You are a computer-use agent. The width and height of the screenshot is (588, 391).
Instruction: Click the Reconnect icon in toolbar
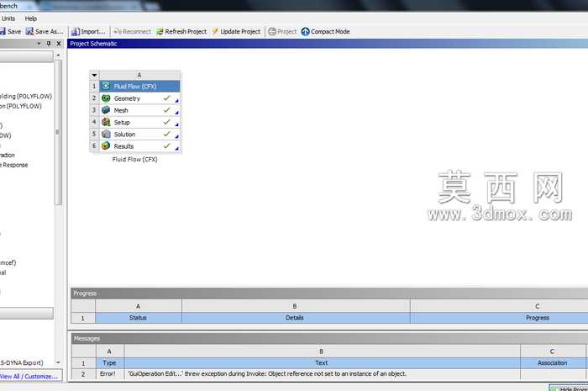pyautogui.click(x=118, y=31)
